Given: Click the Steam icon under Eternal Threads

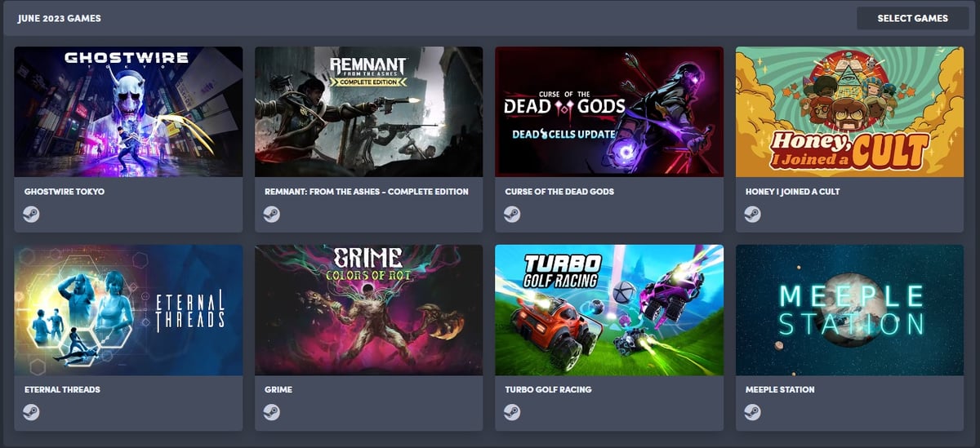Looking at the screenshot, I should [32, 412].
